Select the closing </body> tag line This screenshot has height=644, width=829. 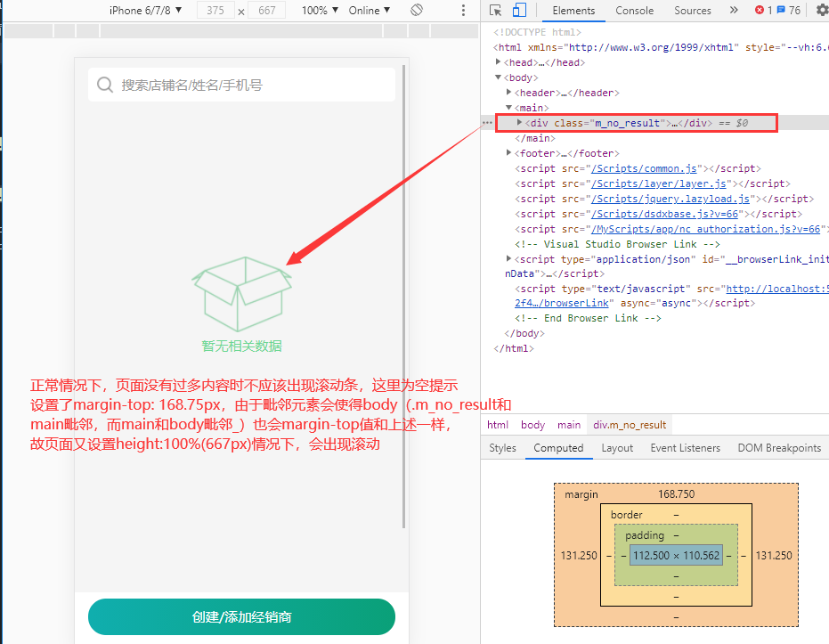(524, 333)
